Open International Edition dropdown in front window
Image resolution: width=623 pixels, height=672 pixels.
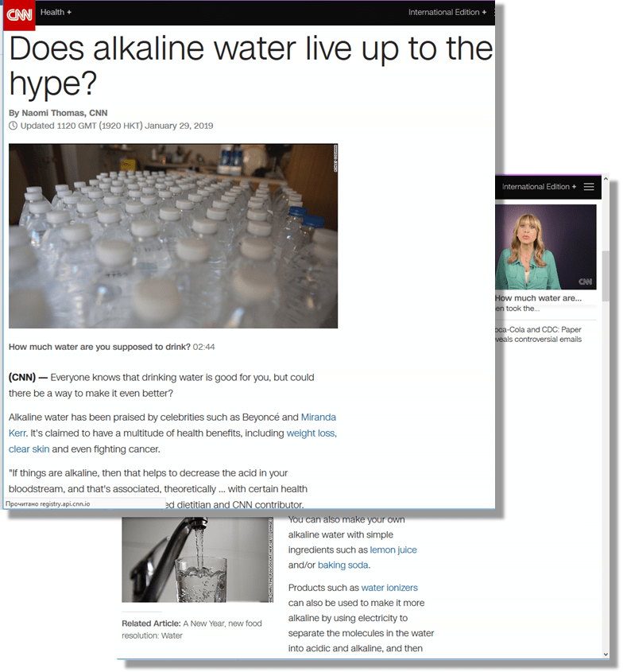pos(447,13)
